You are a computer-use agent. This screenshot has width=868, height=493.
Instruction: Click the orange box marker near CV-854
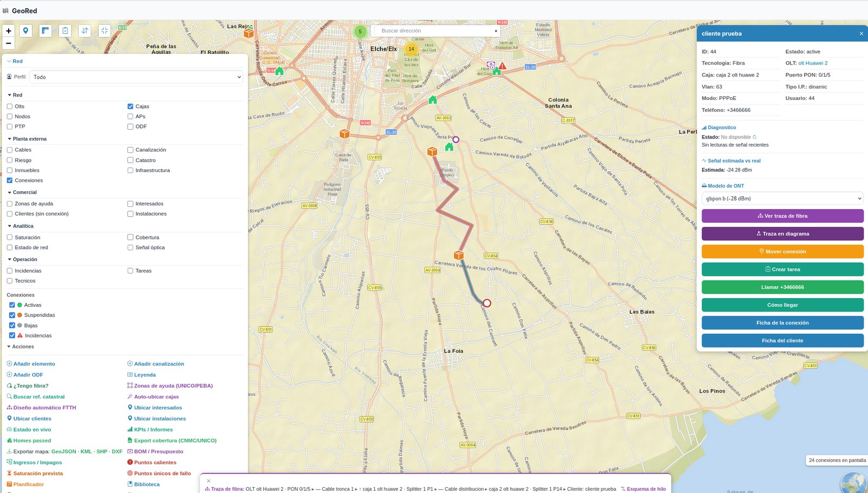coord(458,255)
